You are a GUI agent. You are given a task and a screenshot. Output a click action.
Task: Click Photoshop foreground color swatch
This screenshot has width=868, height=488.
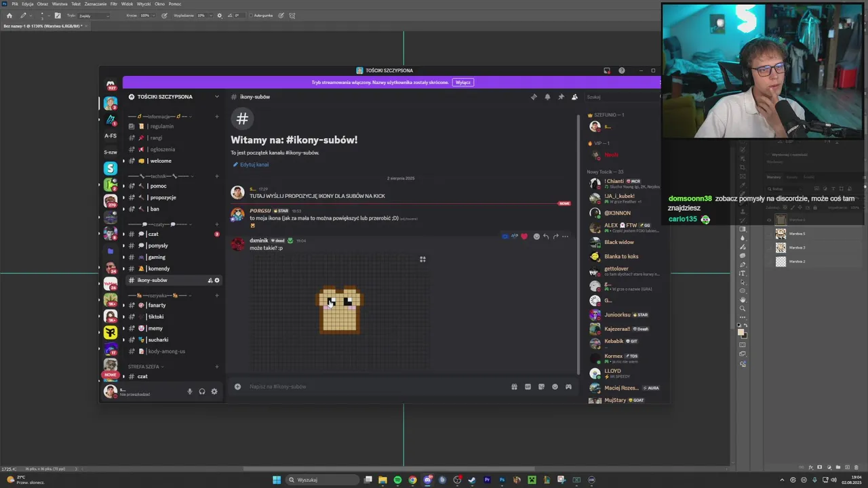click(x=741, y=331)
